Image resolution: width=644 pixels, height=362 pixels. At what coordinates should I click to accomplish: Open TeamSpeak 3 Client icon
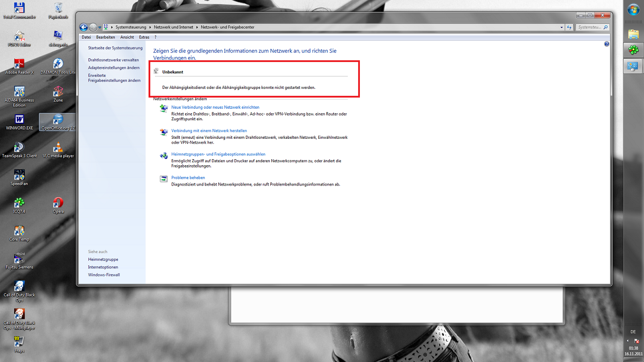(x=19, y=150)
